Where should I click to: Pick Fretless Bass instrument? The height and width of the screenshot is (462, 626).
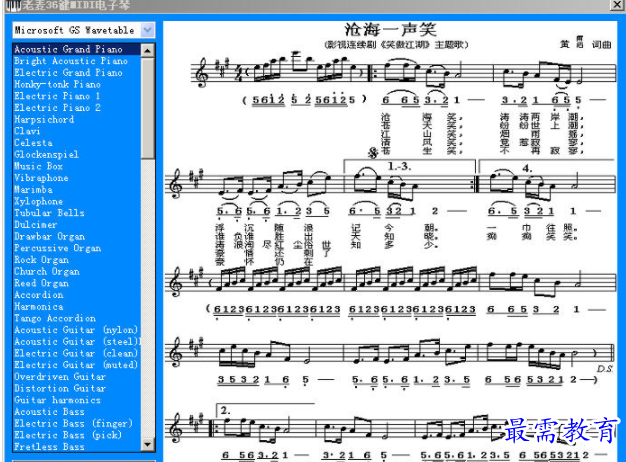click(x=77, y=446)
